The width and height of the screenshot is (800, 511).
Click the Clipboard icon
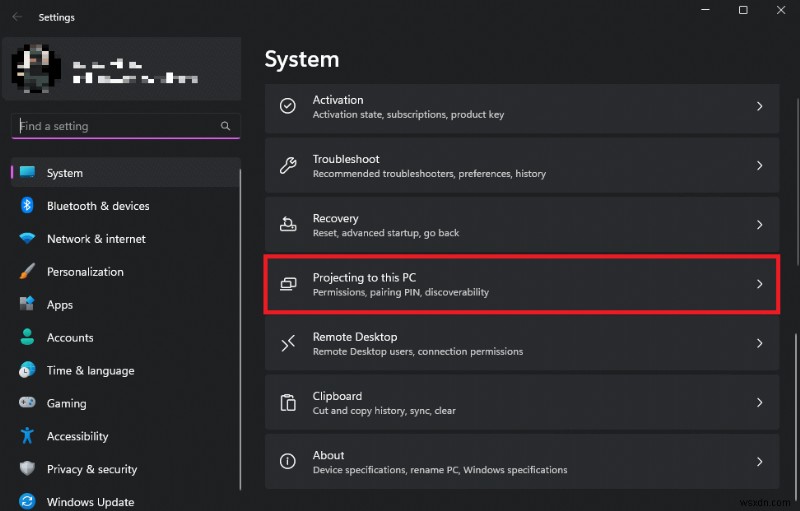pyautogui.click(x=288, y=402)
